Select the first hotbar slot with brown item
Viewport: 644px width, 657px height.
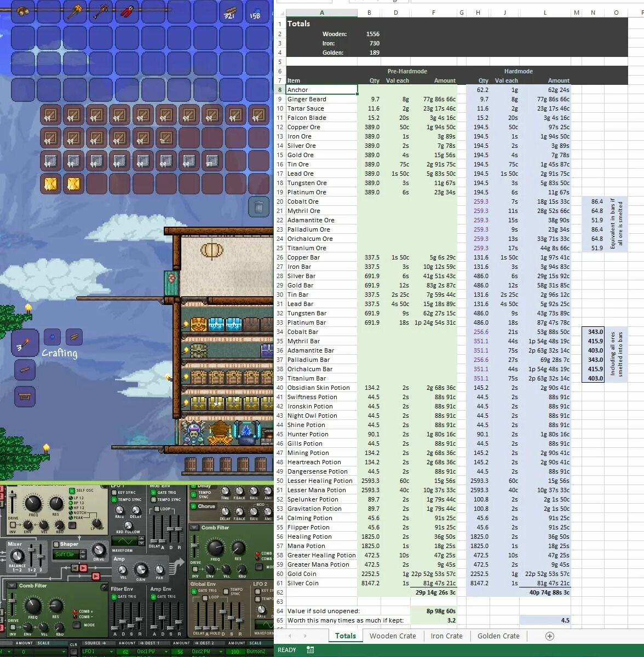(x=24, y=12)
